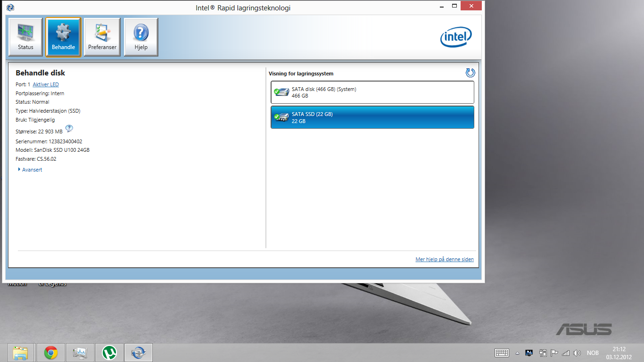The height and width of the screenshot is (362, 644).
Task: Click the Status: Normal text
Action: click(33, 102)
